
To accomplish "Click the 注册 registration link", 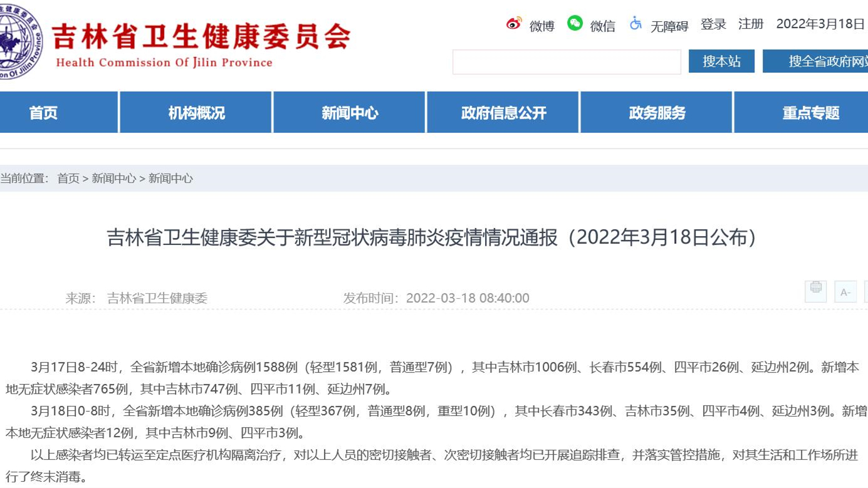I will click(750, 23).
